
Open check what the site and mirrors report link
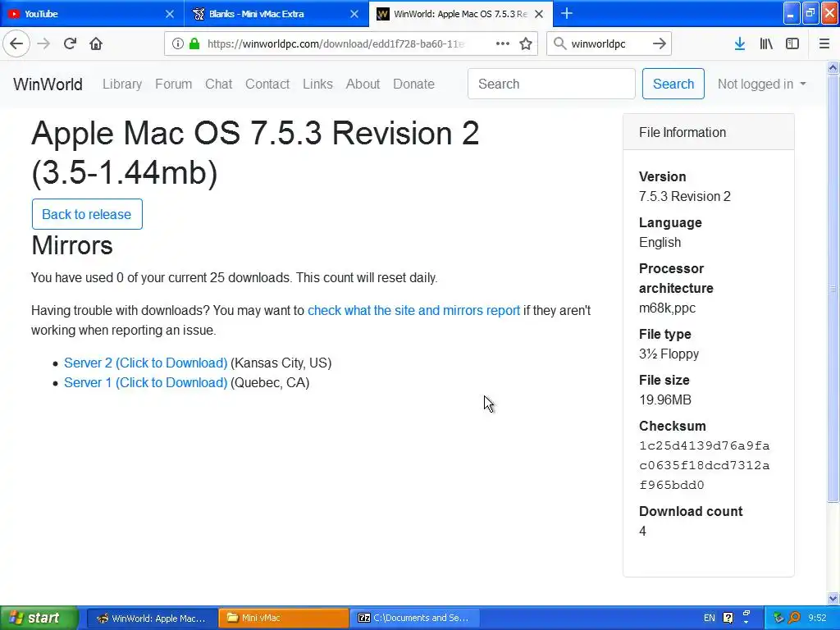click(413, 310)
